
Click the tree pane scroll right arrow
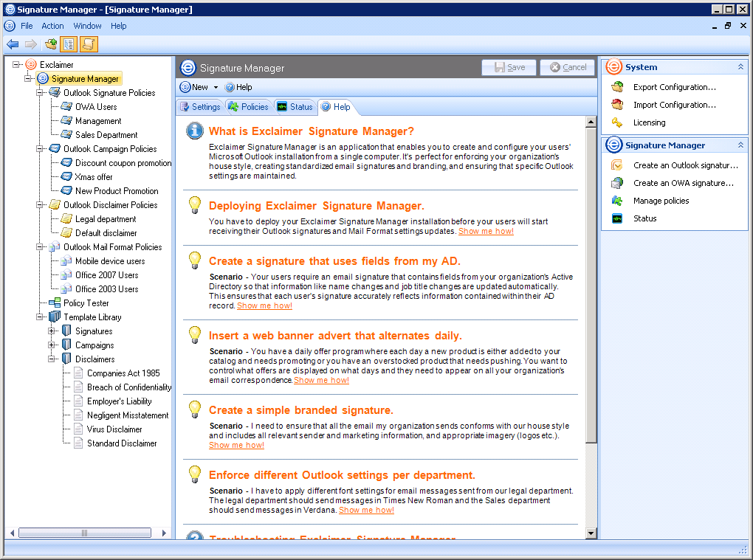(164, 533)
